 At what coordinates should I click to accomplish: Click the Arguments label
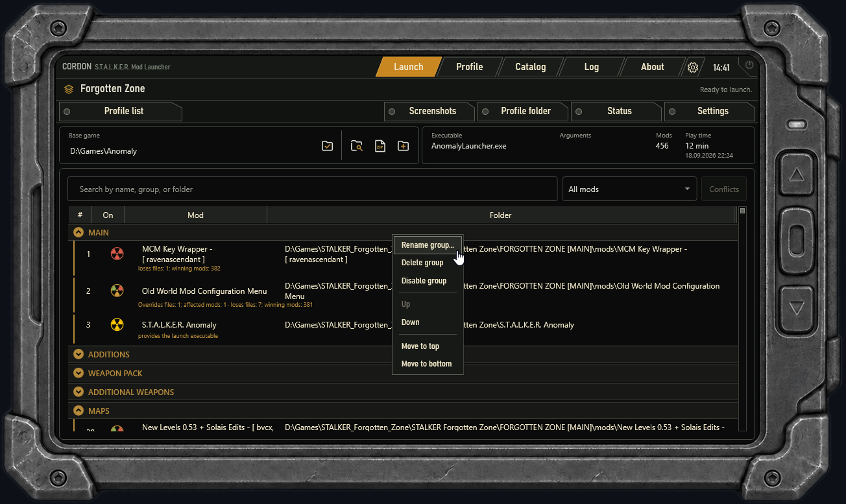[575, 136]
